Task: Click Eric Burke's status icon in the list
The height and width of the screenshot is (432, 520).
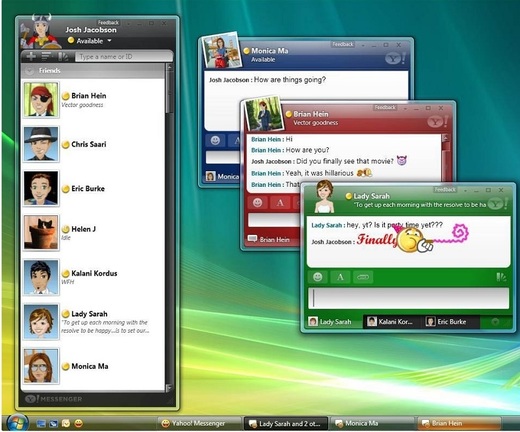Action: (66, 189)
